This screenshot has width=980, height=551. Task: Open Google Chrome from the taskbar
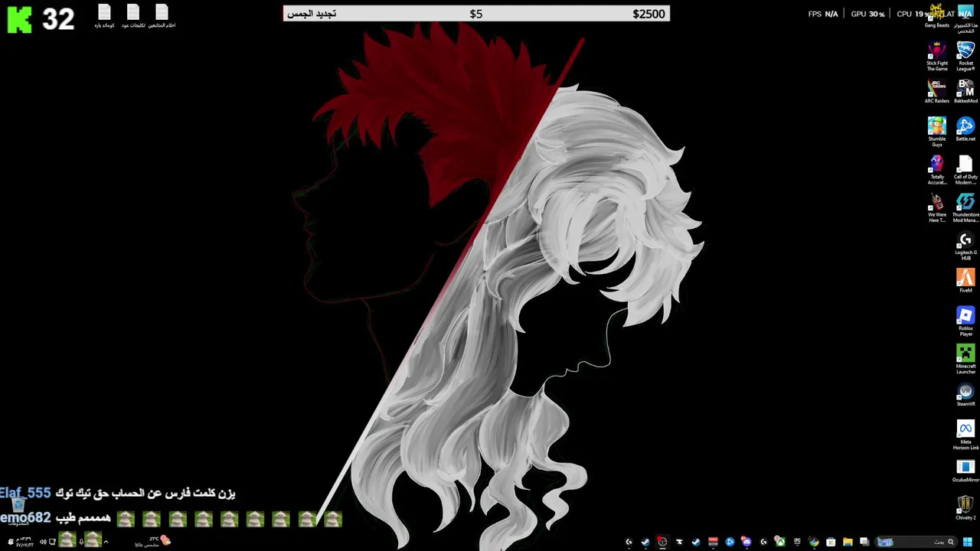[813, 542]
